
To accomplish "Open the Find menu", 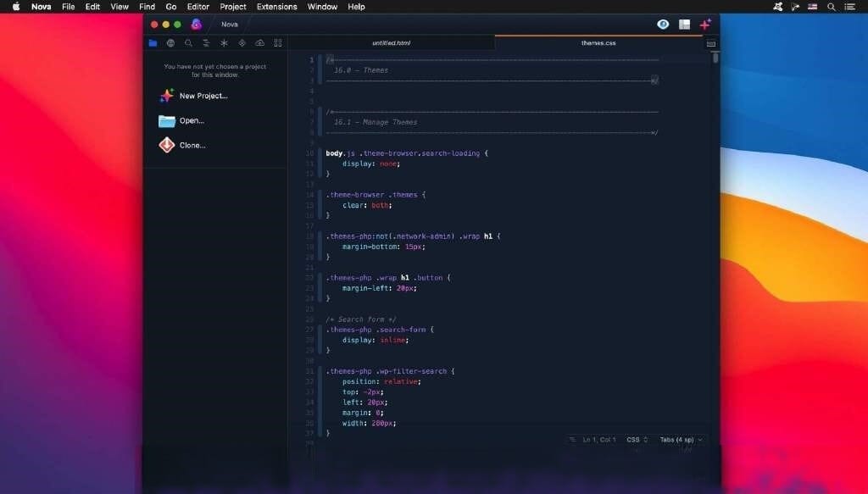I will (147, 7).
